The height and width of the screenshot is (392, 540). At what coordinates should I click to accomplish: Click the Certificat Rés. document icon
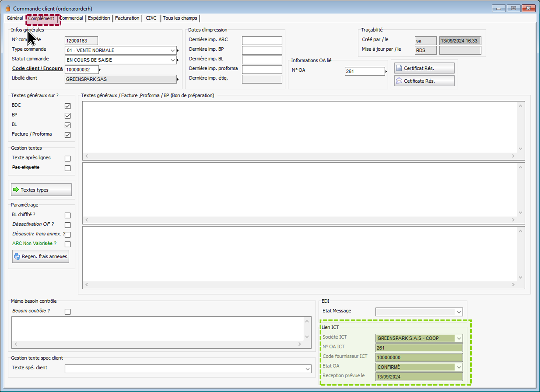[399, 68]
